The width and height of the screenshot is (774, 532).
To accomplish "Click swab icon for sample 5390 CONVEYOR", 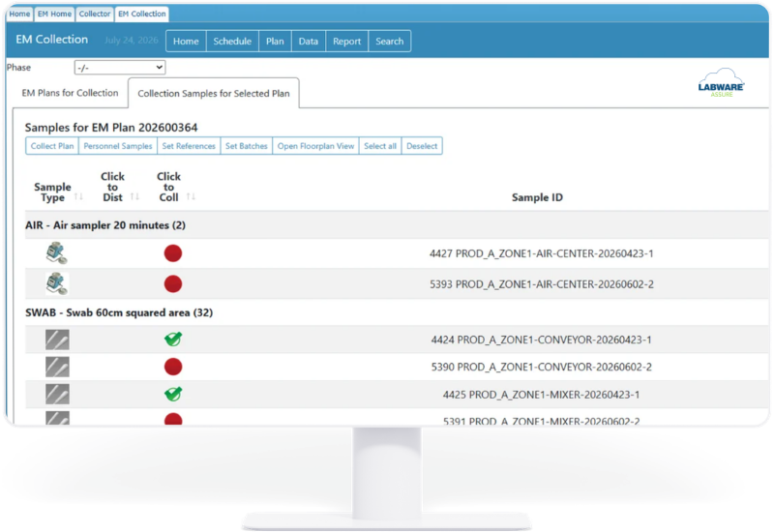I will [x=57, y=367].
